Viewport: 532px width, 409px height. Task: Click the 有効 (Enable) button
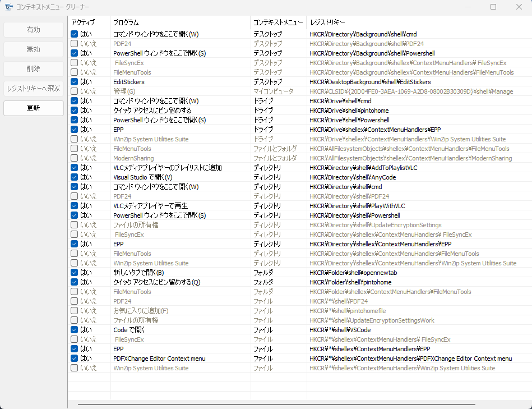point(34,30)
